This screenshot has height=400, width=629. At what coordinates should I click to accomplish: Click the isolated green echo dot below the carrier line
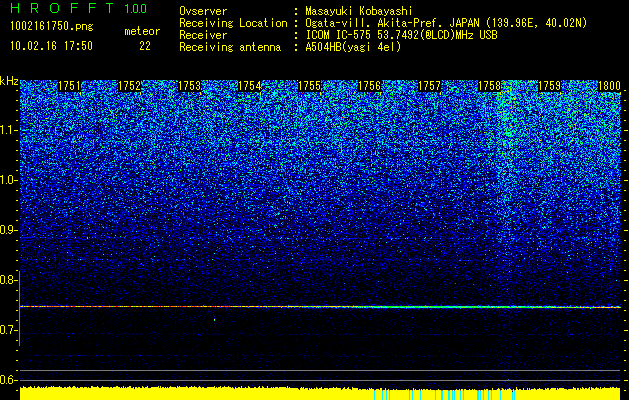(215, 320)
